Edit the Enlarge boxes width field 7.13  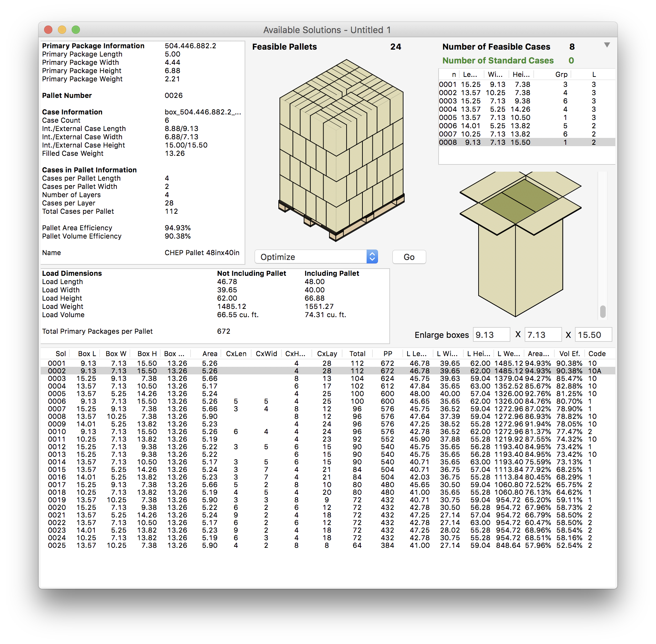click(543, 335)
